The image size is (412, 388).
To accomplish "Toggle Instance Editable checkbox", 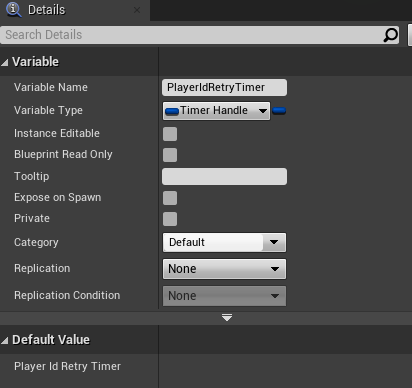I will (x=170, y=134).
